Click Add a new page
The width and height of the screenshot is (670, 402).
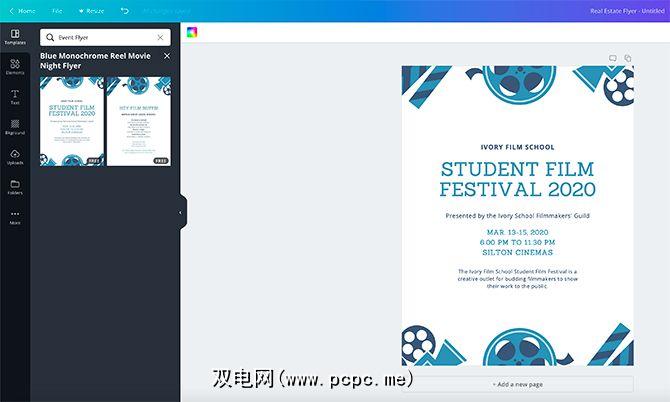[x=517, y=384]
